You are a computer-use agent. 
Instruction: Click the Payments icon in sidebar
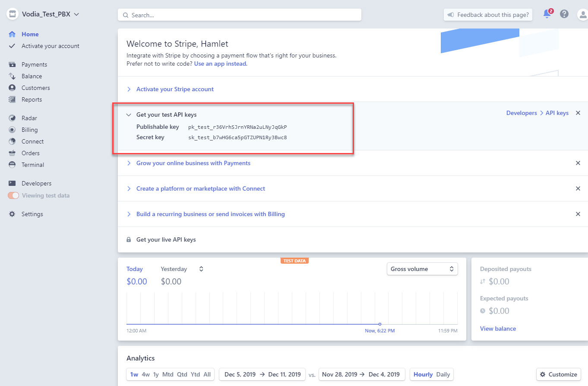[x=13, y=64]
